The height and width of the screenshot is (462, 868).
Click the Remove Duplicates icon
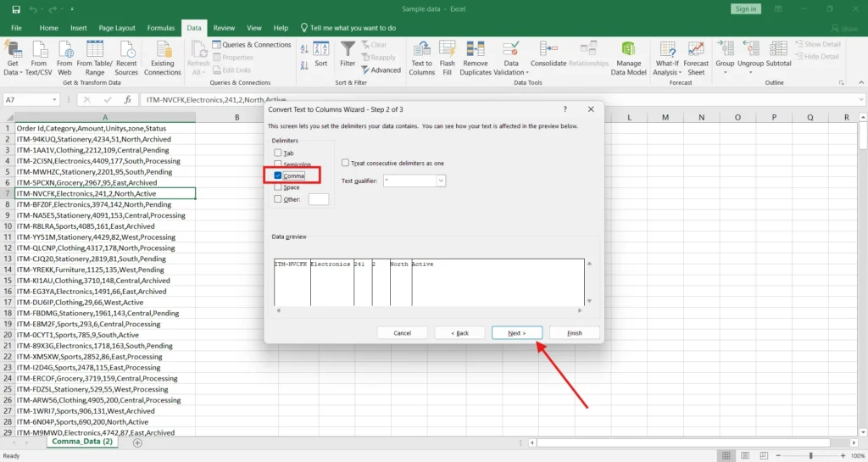475,49
